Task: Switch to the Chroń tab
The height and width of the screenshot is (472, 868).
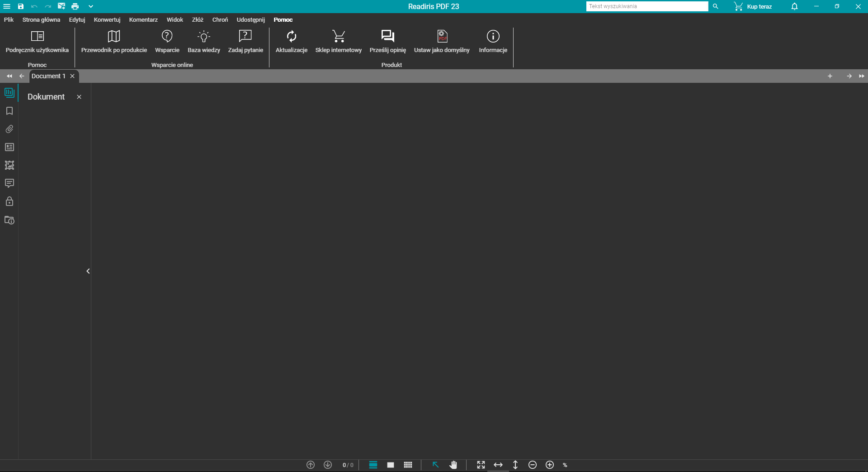Action: 220,19
